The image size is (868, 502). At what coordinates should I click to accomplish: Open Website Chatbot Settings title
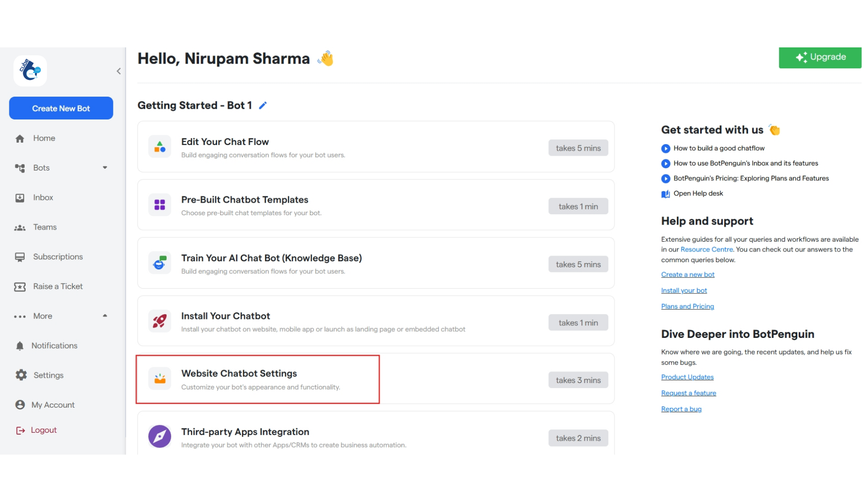(239, 374)
